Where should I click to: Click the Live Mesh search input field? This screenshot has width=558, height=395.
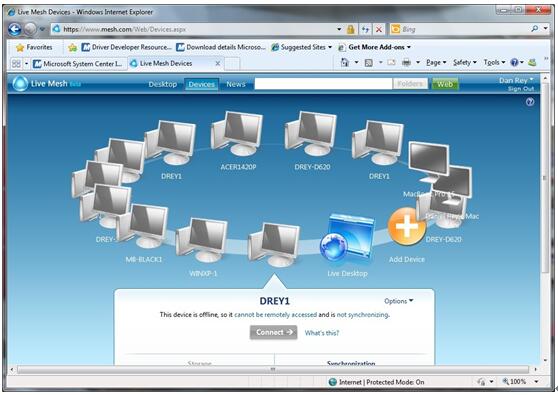[323, 84]
